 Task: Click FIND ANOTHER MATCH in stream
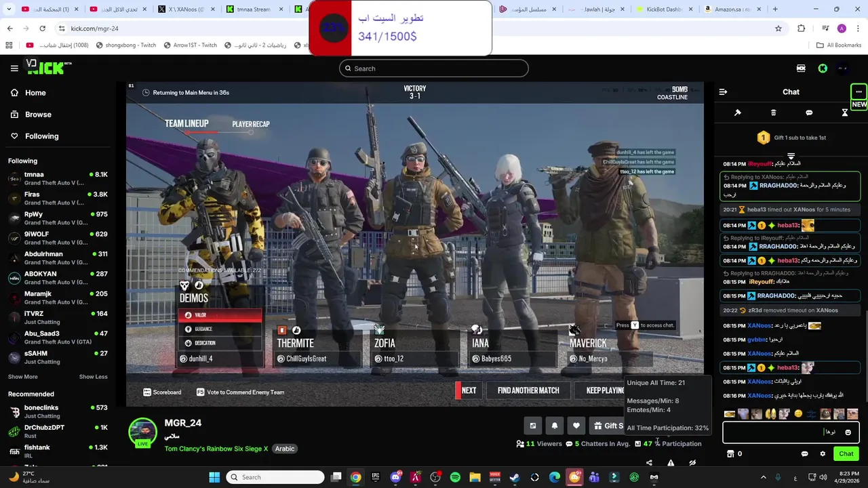tap(528, 390)
